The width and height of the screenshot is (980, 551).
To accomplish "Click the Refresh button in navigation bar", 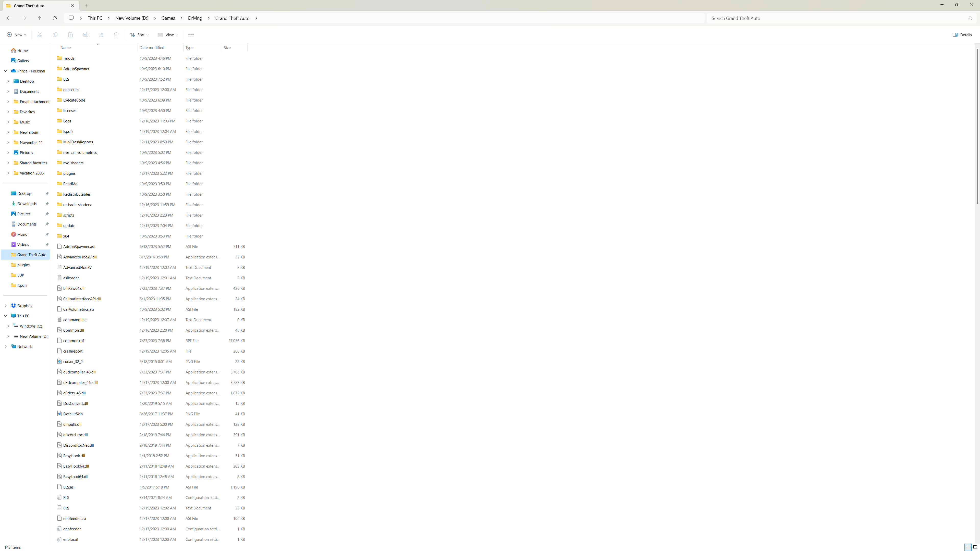I will click(54, 18).
